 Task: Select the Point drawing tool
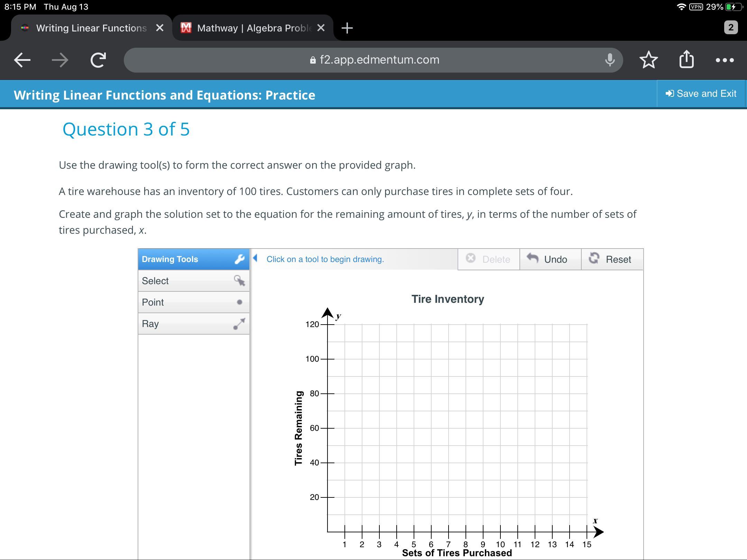(193, 302)
